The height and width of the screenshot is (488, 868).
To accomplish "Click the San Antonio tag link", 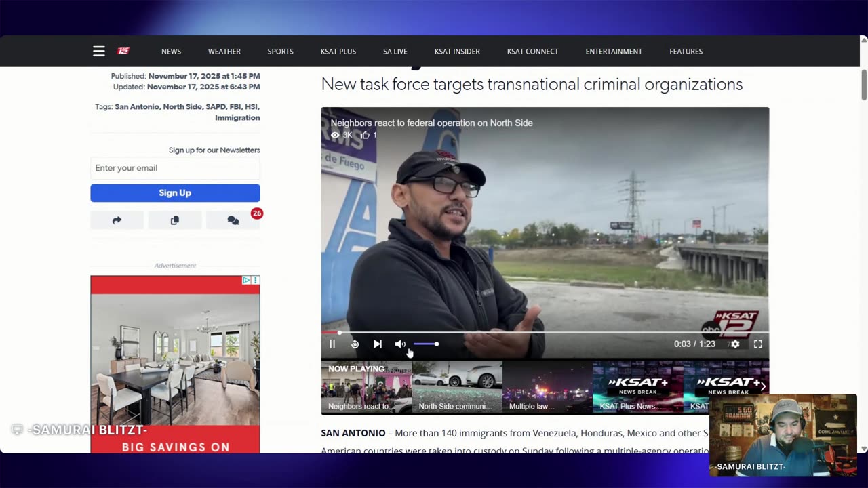I will [x=137, y=107].
